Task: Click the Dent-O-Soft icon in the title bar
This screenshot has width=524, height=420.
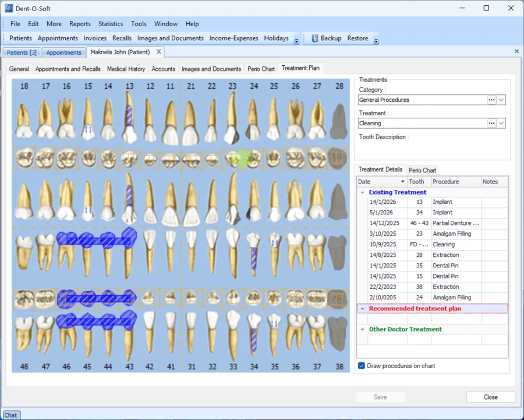Action: click(8, 8)
